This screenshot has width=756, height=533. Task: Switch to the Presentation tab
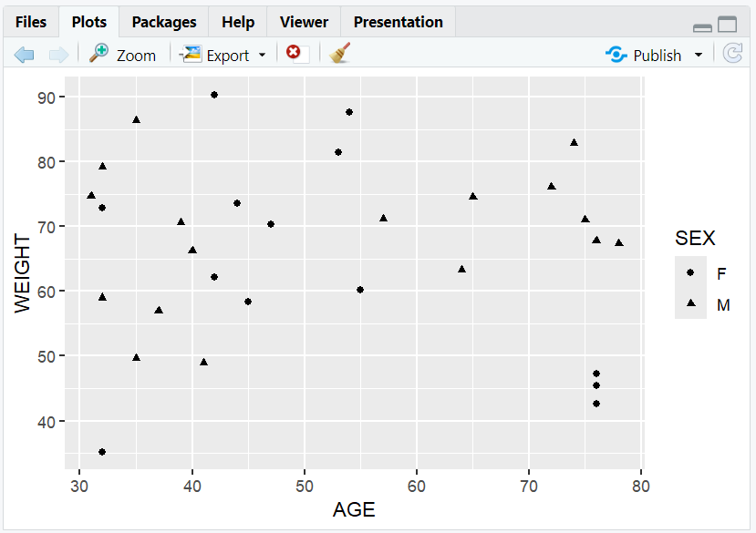398,22
